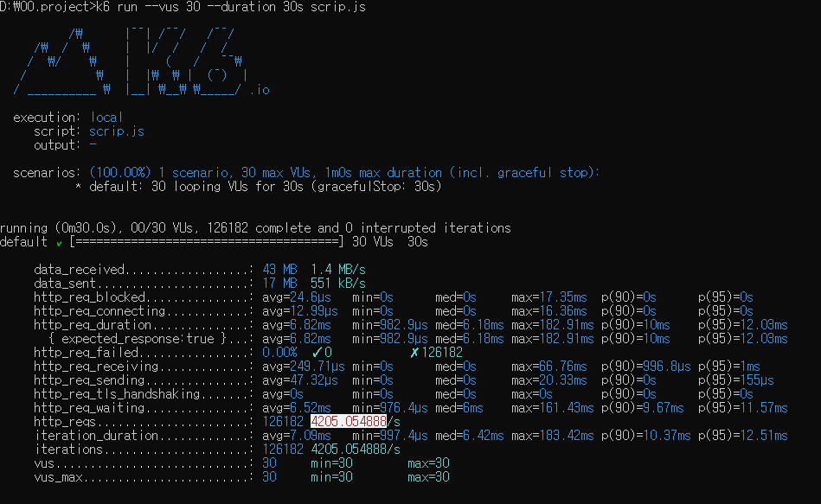
Task: Click http_req_waiting avg=6.52ms
Action: [297, 408]
